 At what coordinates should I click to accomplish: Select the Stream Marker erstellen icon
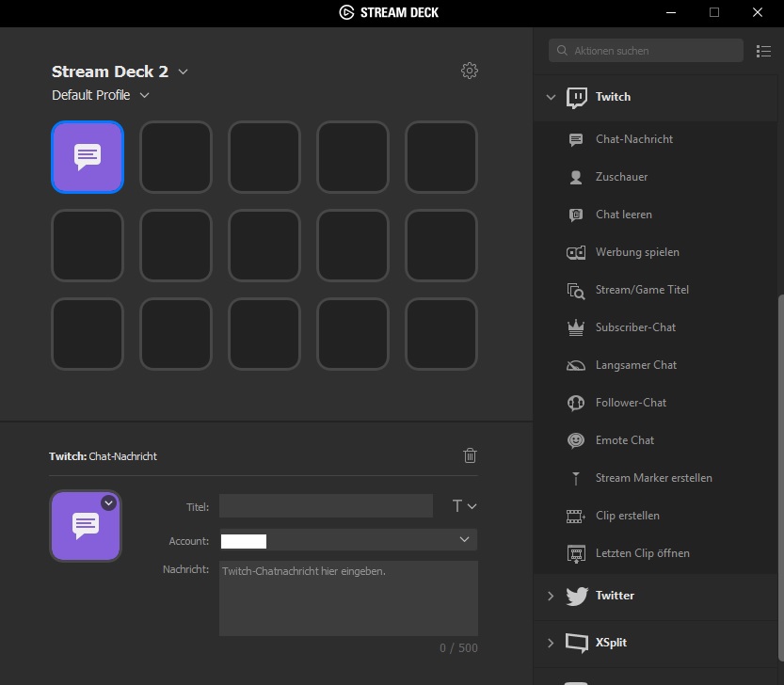576,479
